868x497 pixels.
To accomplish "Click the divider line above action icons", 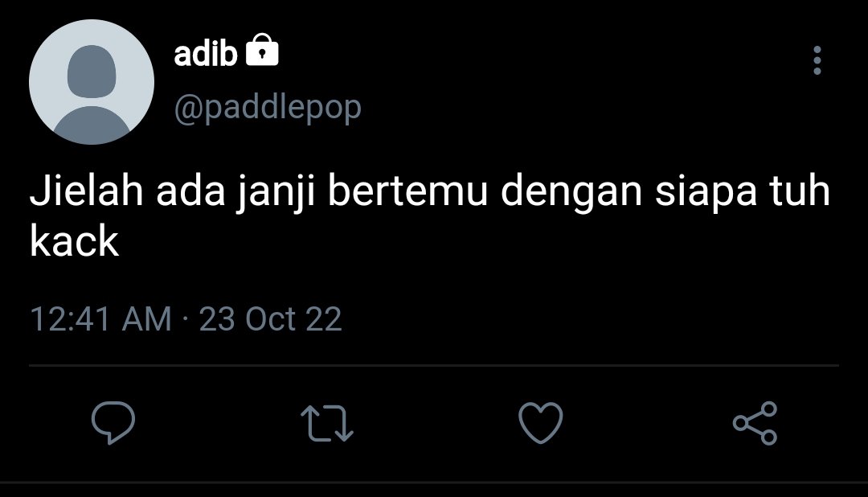I will 434,366.
